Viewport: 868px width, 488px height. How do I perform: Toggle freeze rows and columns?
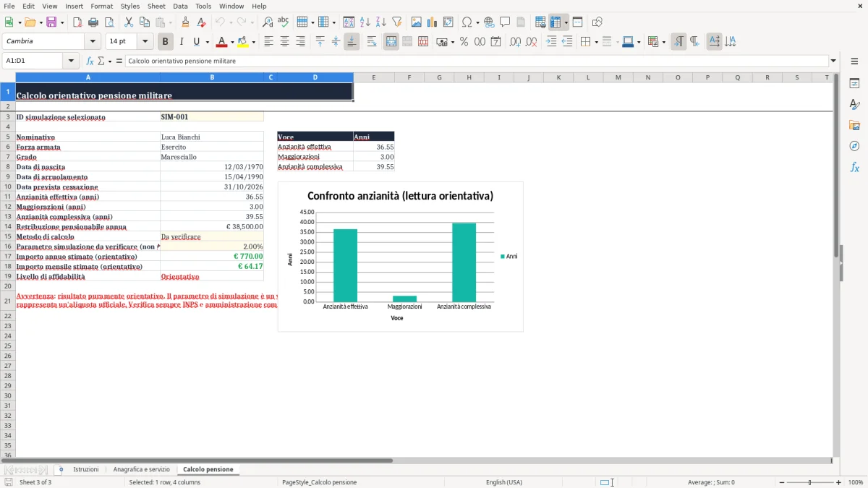(556, 22)
